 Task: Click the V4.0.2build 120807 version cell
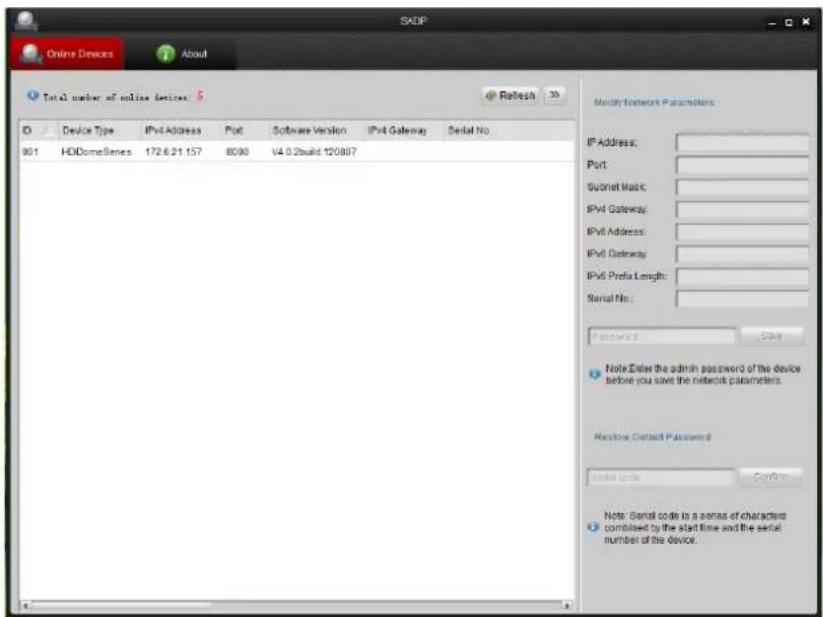click(314, 152)
